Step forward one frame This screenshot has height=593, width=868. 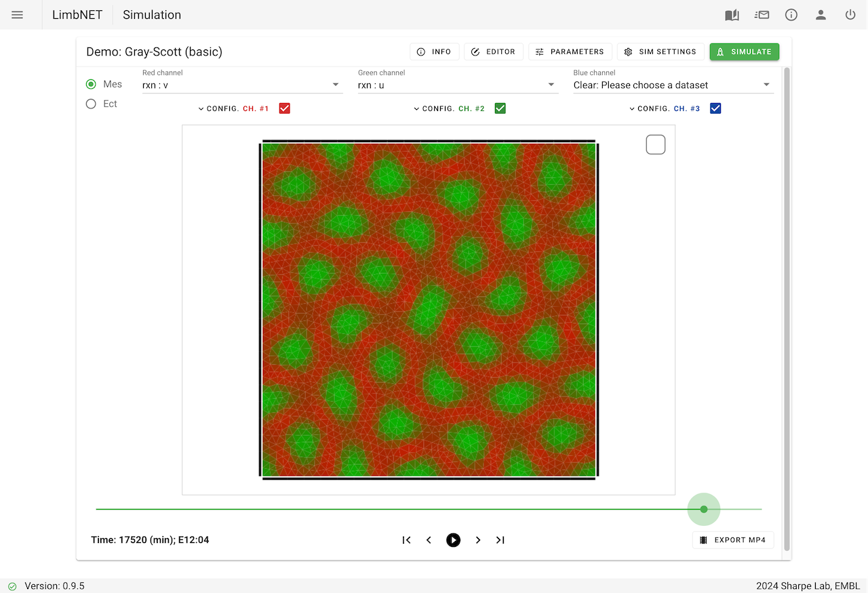pos(478,540)
